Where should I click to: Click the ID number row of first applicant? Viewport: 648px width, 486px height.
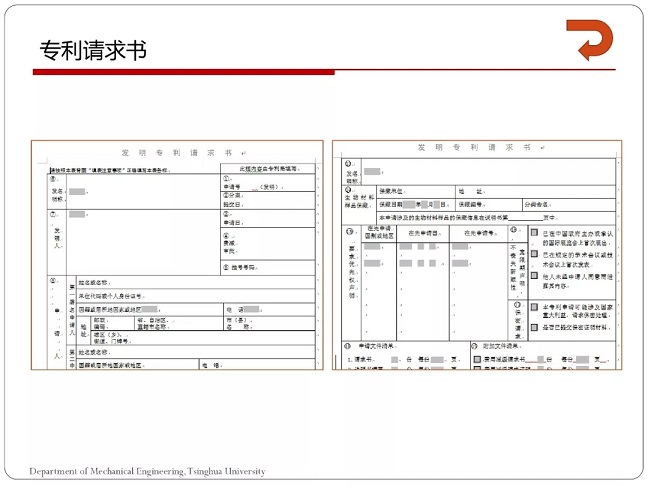(x=196, y=296)
